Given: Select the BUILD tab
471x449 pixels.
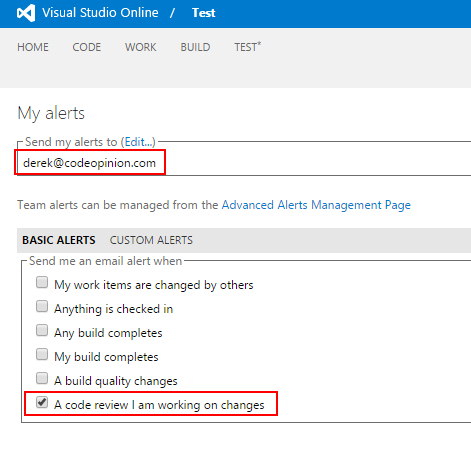Looking at the screenshot, I should tap(195, 47).
